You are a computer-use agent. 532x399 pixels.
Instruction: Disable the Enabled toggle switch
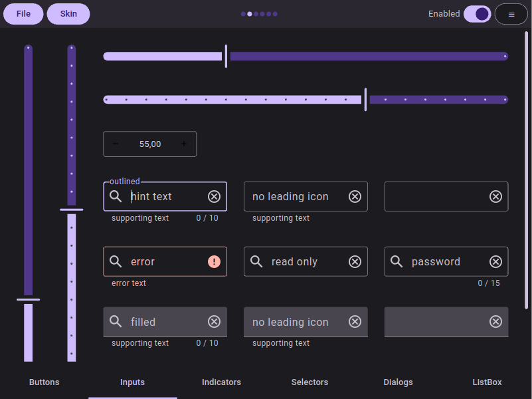477,13
